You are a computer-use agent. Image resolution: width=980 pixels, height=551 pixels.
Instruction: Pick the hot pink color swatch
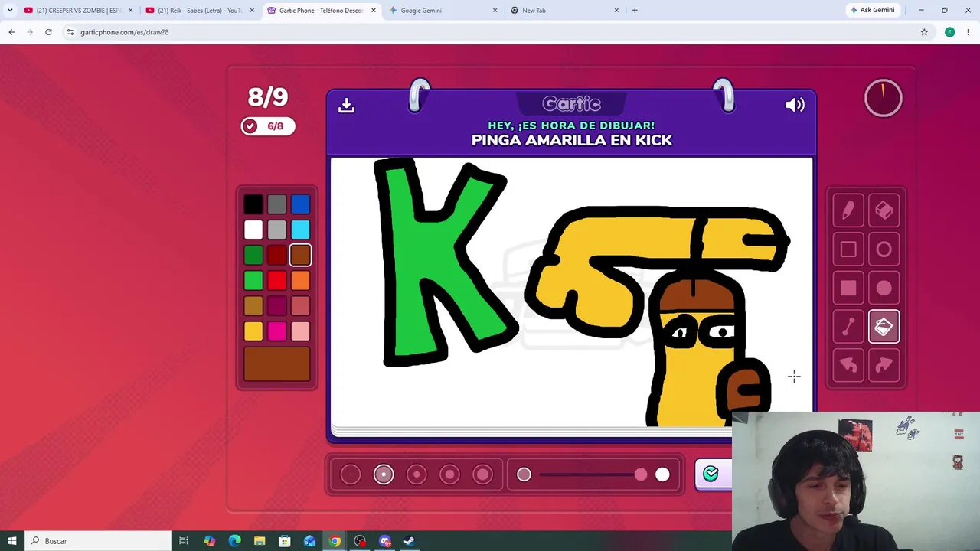point(277,331)
